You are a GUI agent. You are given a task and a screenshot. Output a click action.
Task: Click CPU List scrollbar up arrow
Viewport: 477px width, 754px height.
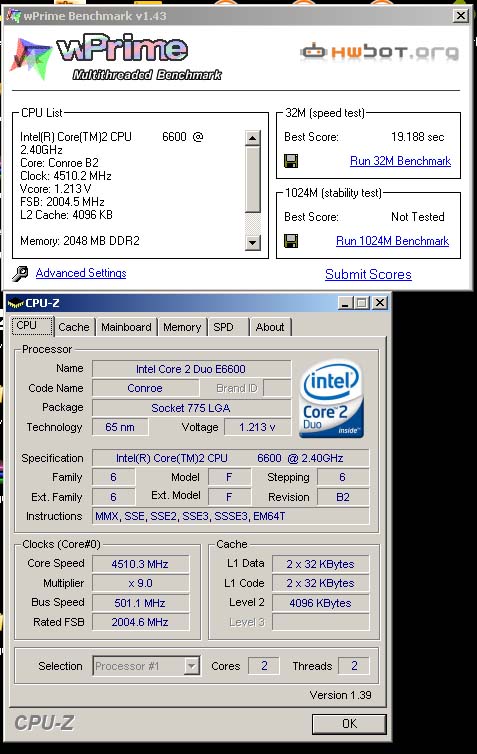pyautogui.click(x=252, y=138)
